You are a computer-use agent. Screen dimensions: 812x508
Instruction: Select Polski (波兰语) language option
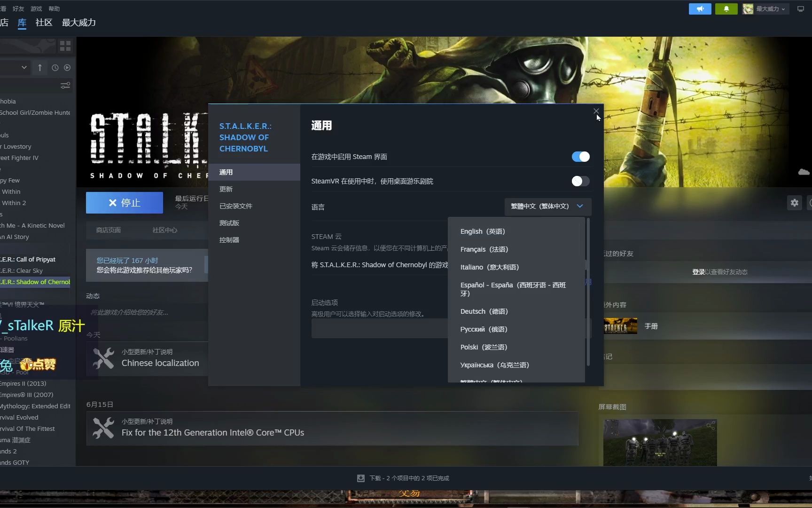click(515, 347)
